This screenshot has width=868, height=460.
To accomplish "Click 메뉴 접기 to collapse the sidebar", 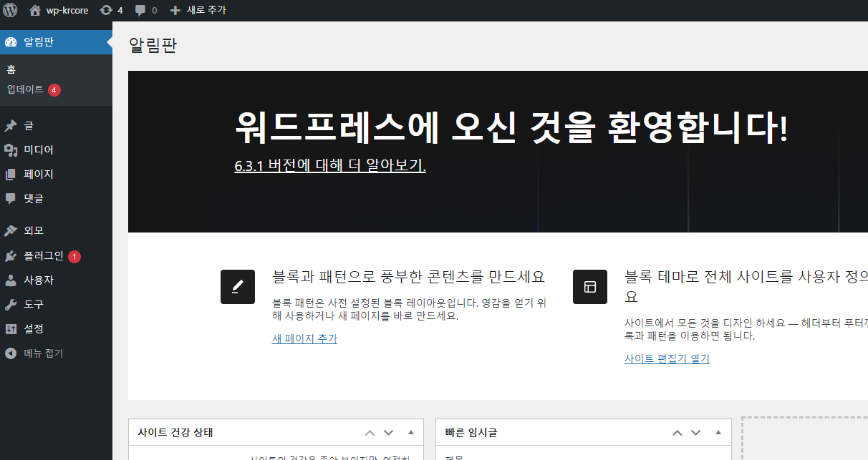I will (56, 353).
